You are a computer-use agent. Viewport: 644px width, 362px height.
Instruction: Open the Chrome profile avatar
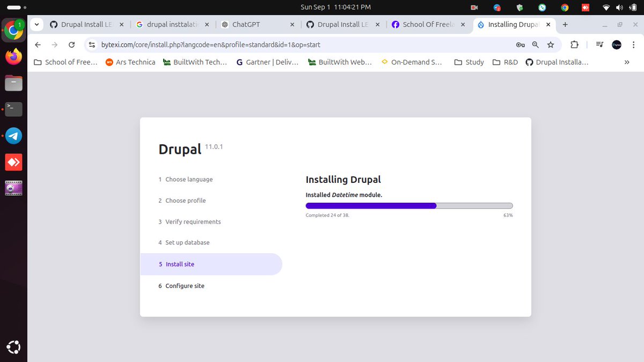(x=617, y=45)
